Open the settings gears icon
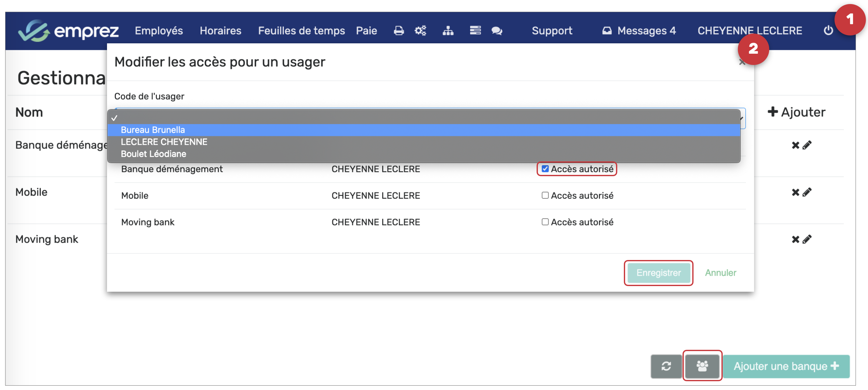The width and height of the screenshot is (868, 390). pos(420,31)
